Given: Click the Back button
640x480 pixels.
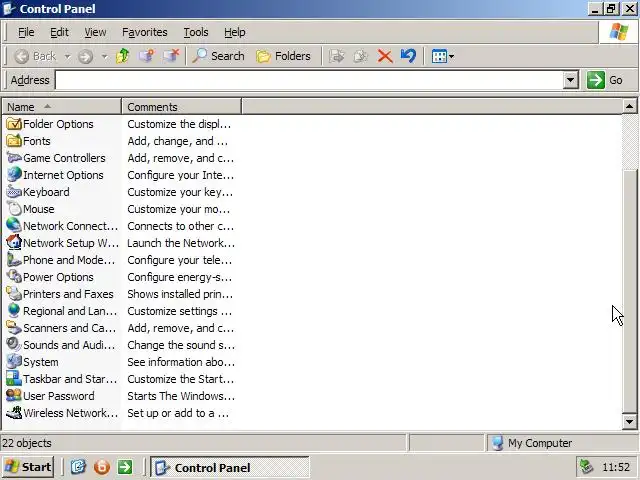Looking at the screenshot, I should coord(36,56).
